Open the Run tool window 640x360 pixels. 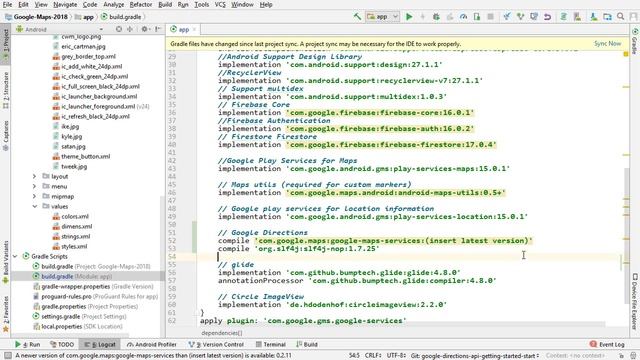click(27, 344)
